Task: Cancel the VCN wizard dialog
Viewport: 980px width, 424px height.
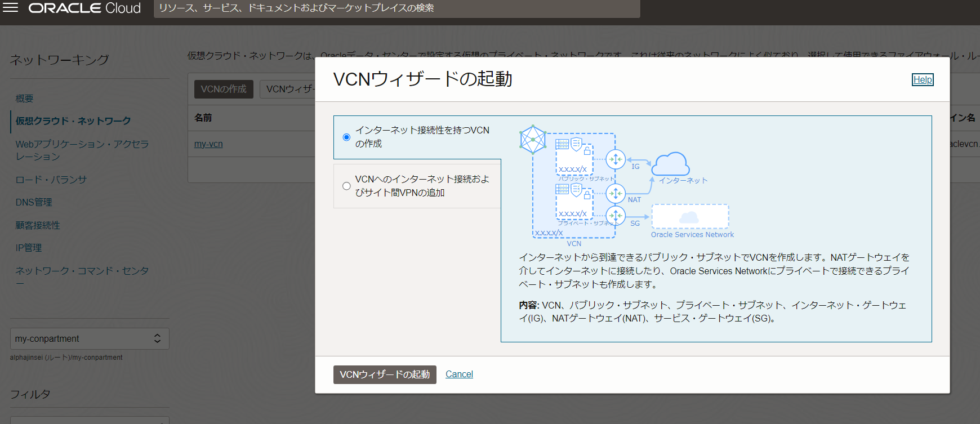Action: pyautogui.click(x=459, y=374)
